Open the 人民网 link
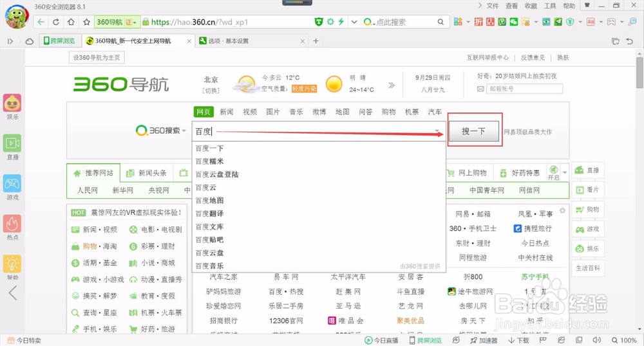The width and height of the screenshot is (644, 346). point(88,190)
